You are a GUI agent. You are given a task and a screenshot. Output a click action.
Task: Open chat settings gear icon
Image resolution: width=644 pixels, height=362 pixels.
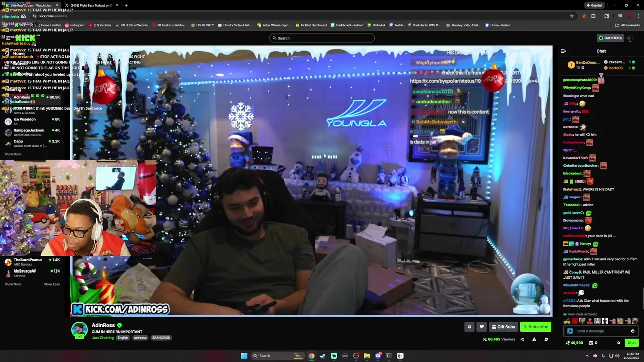619,343
